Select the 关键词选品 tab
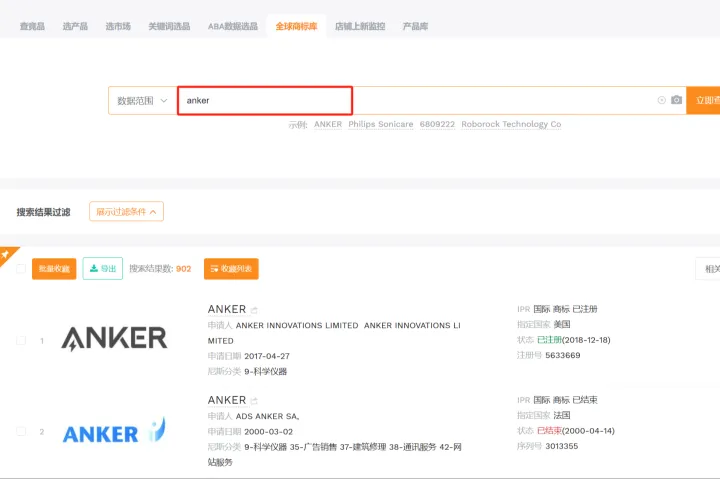Screen dimensions: 720x479 169,26
